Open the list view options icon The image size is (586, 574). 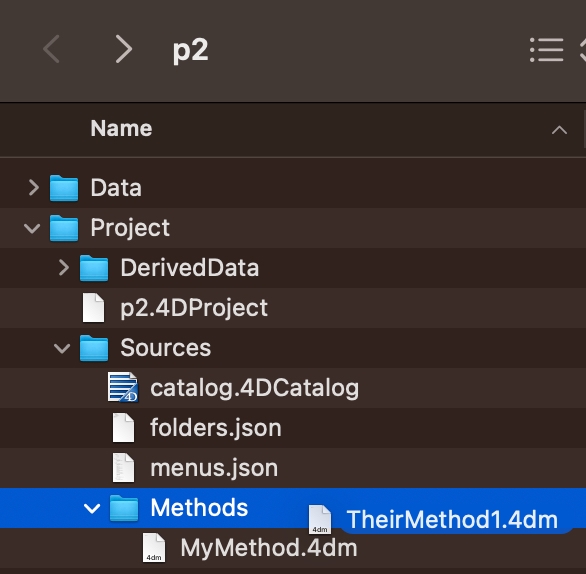(546, 50)
